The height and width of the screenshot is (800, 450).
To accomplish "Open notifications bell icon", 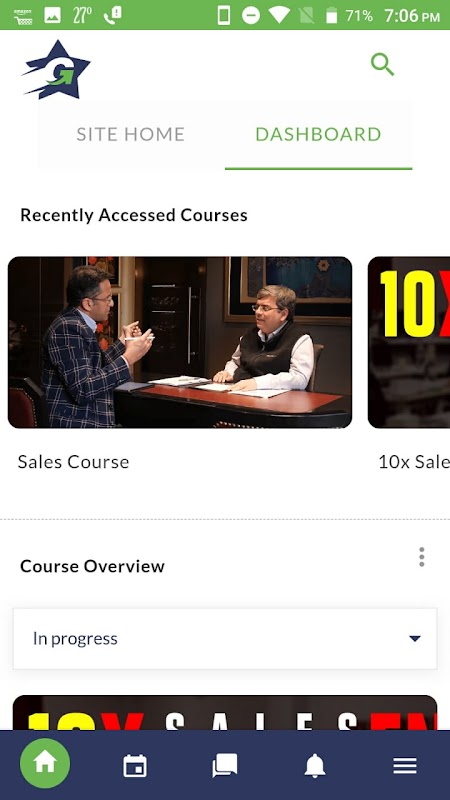I will click(315, 766).
